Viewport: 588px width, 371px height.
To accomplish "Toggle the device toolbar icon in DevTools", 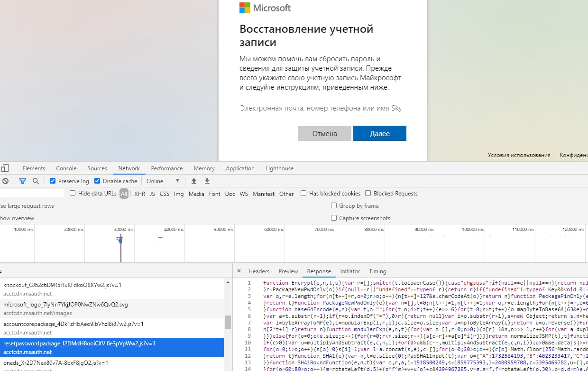I will coord(5,168).
